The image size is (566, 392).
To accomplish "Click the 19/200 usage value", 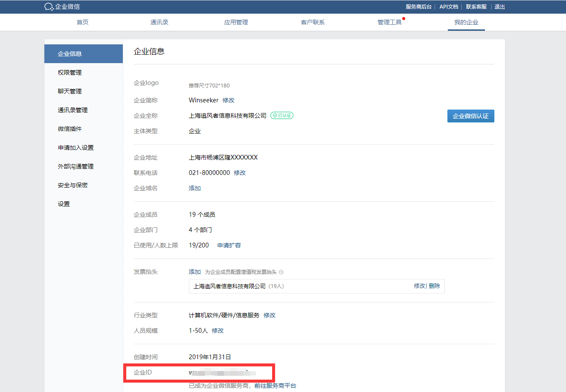I will click(x=199, y=245).
